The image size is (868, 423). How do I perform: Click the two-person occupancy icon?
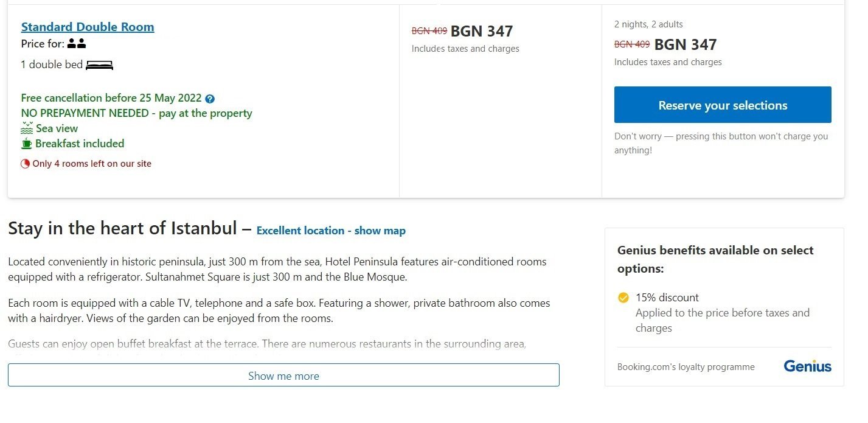coord(77,44)
